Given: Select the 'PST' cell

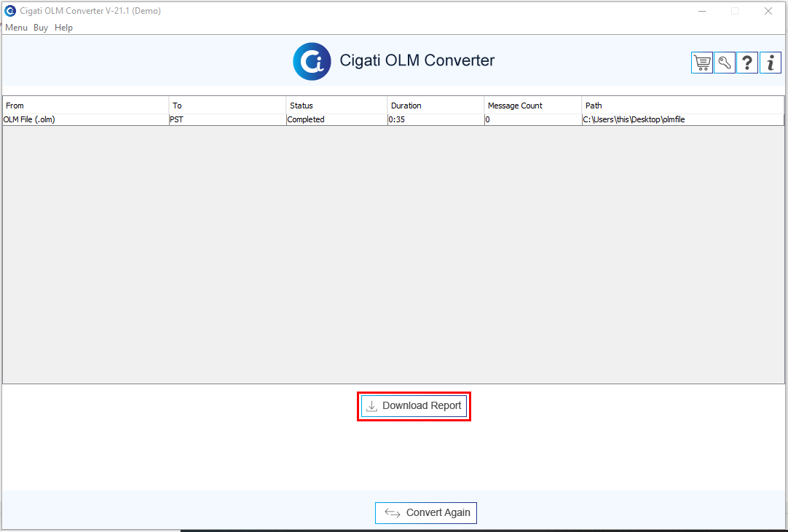Looking at the screenshot, I should [228, 119].
